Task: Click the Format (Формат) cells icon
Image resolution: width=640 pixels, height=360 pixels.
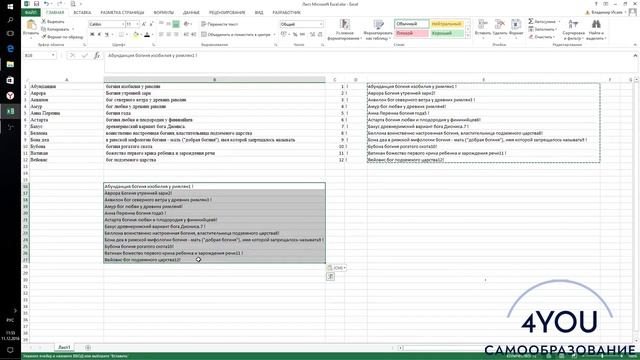Action: pos(516,24)
